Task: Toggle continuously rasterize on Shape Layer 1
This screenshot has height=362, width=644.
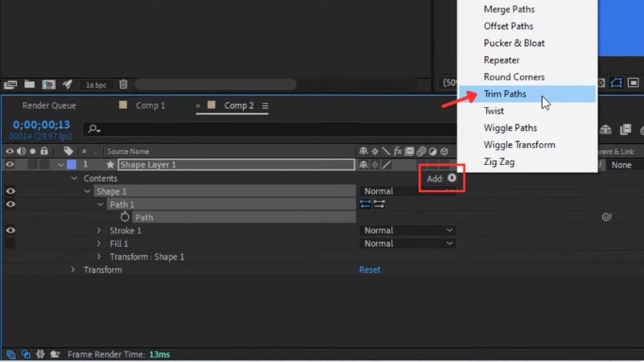Action: point(375,165)
